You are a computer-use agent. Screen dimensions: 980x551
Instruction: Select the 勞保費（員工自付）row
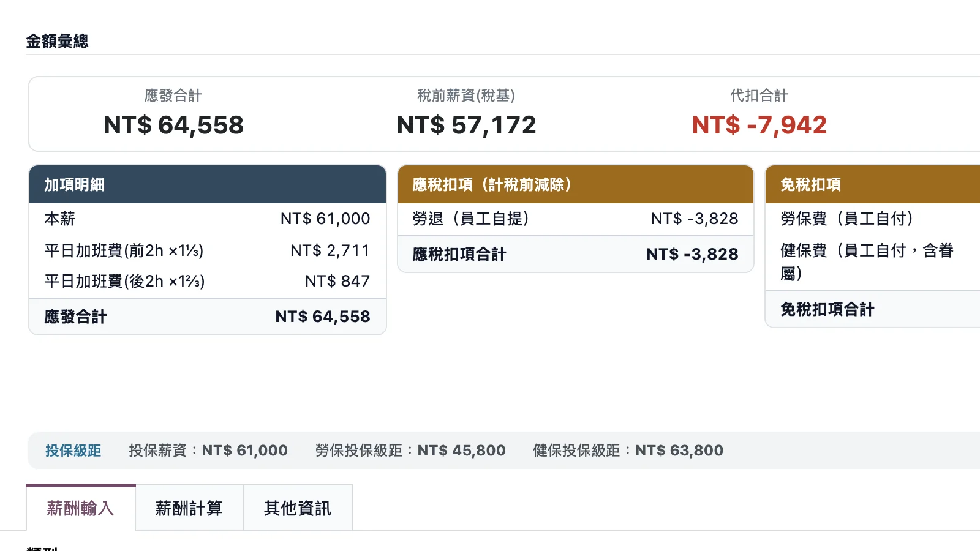coord(873,219)
